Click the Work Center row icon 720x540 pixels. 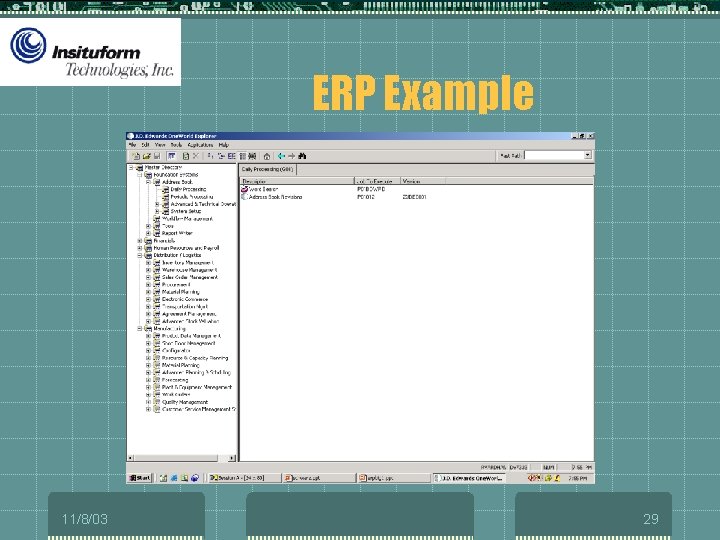(245, 189)
